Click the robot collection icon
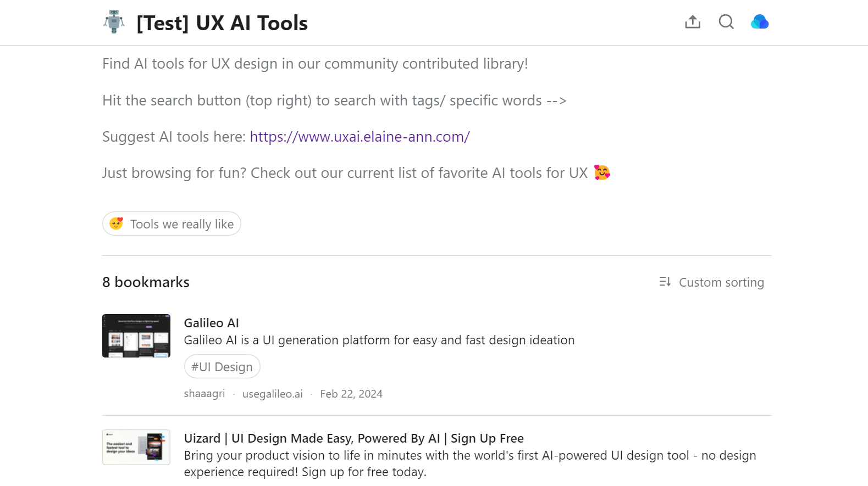Screen dimensions: 868x486 coord(114,22)
